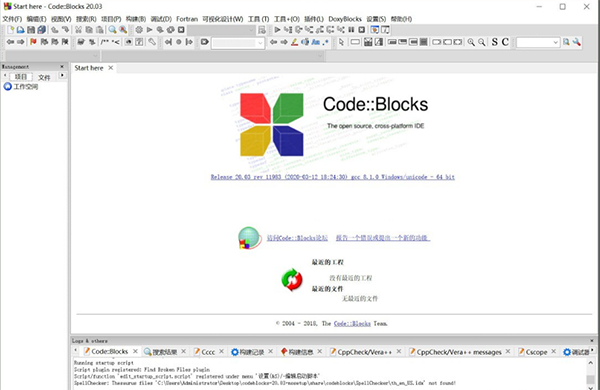Click the Run play icon in build toolbar

150,30
